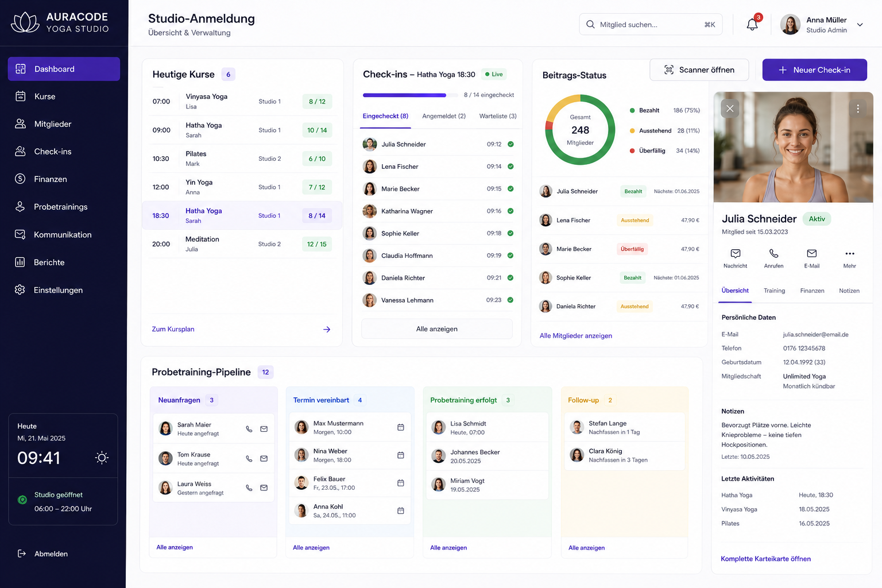Open the three-dot menu on member photo

[858, 109]
